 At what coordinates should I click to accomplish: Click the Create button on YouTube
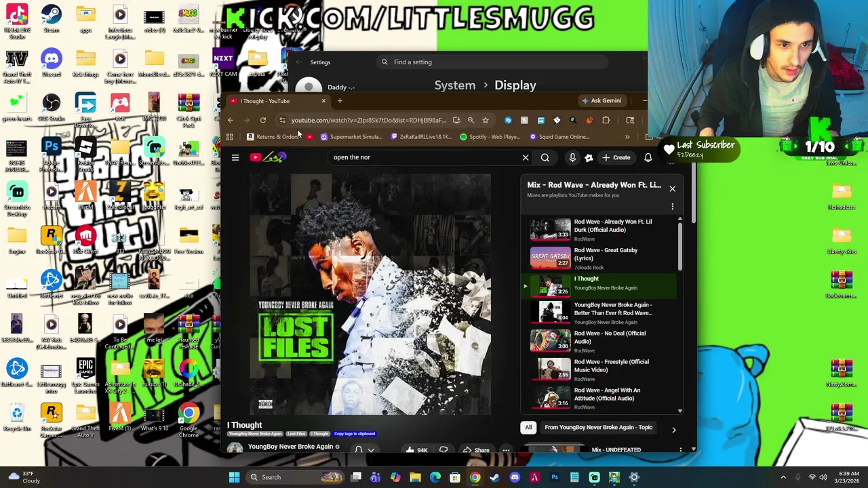point(616,157)
